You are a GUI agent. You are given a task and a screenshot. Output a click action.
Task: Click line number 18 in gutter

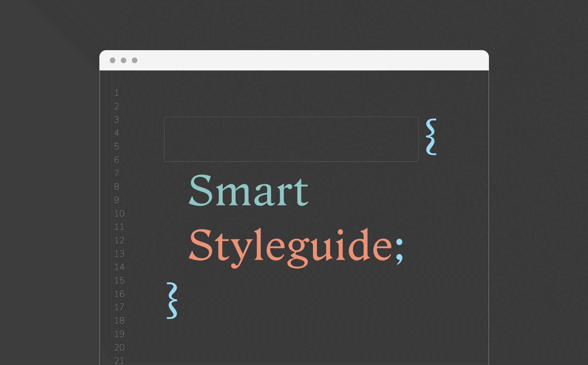pyautogui.click(x=119, y=321)
